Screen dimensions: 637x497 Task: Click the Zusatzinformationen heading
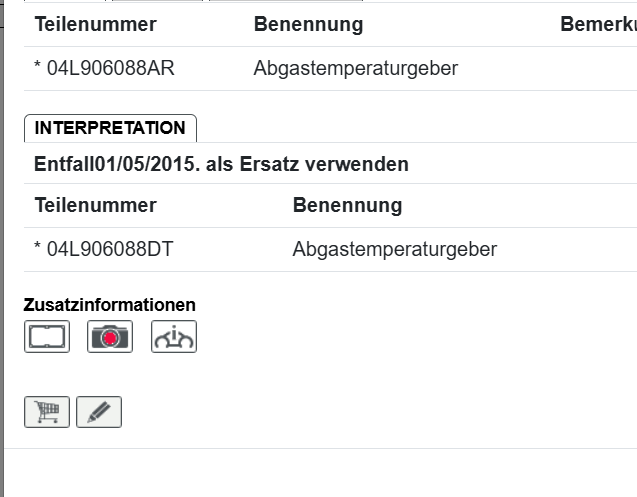point(109,305)
